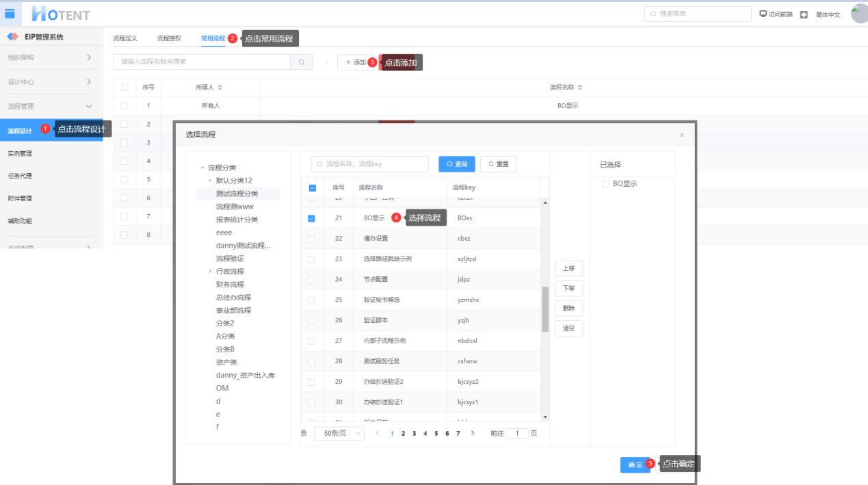Click the hamburger menu icon at top-left

pyautogui.click(x=10, y=14)
